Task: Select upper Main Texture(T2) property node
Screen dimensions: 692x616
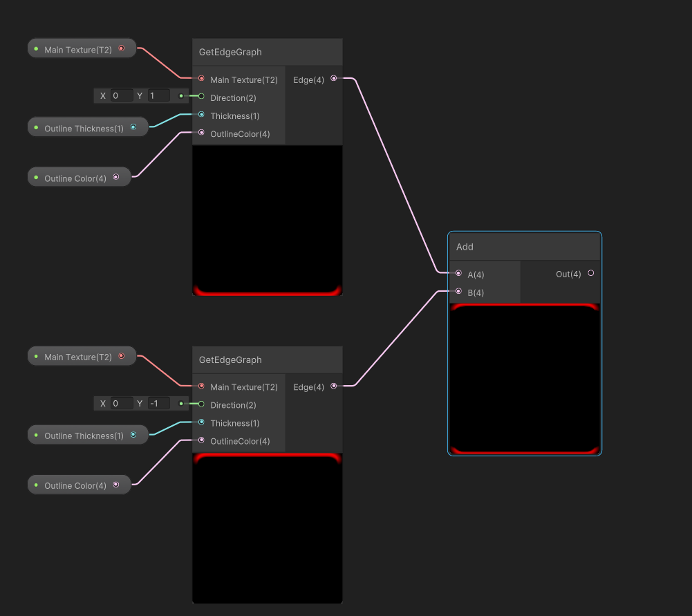Action: (77, 49)
